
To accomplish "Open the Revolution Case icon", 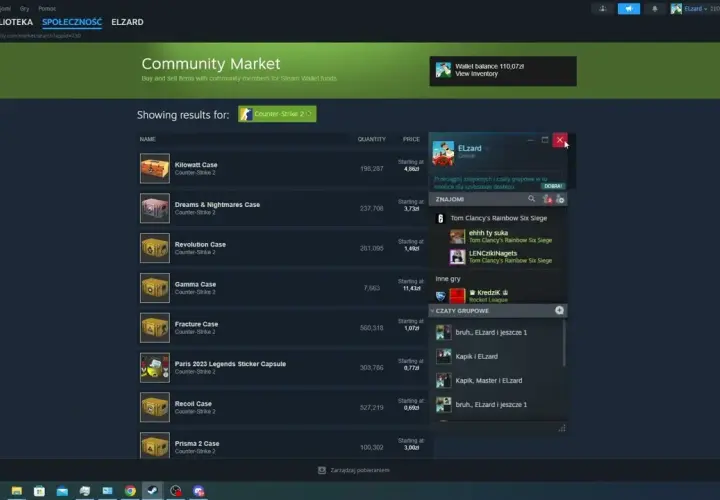I will click(x=155, y=248).
